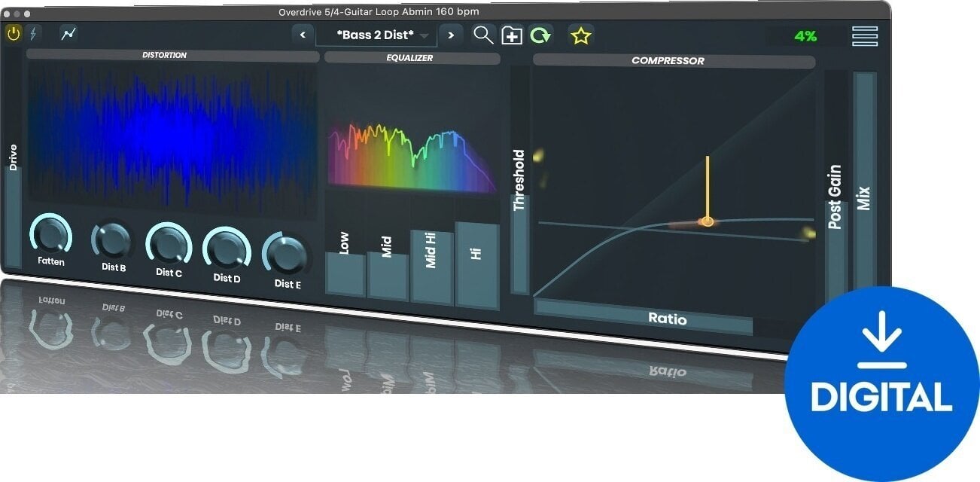Go to previous preset arrow

click(303, 35)
